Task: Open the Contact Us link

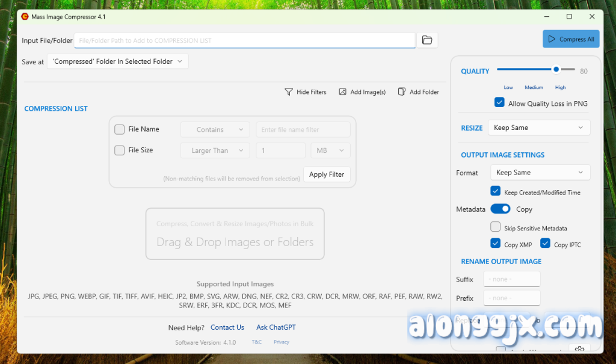Action: pos(227,327)
